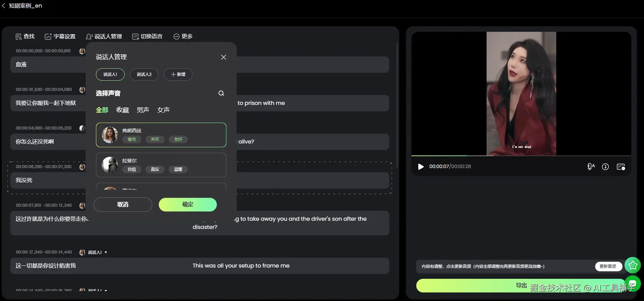Open the 更多 more menu

tap(183, 36)
